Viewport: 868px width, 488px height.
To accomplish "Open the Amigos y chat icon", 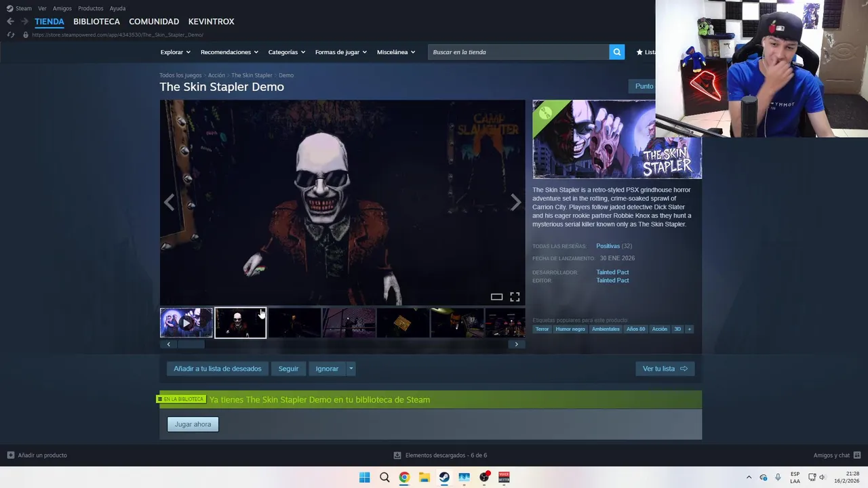I will pyautogui.click(x=856, y=455).
